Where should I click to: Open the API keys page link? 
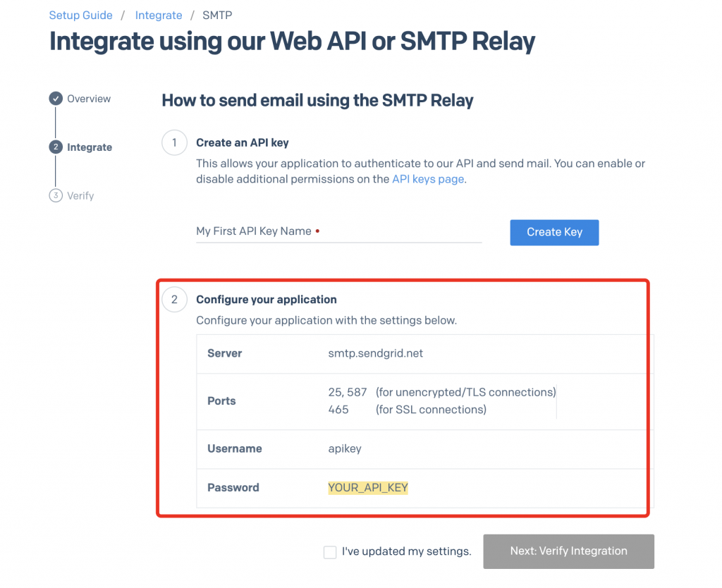(428, 179)
